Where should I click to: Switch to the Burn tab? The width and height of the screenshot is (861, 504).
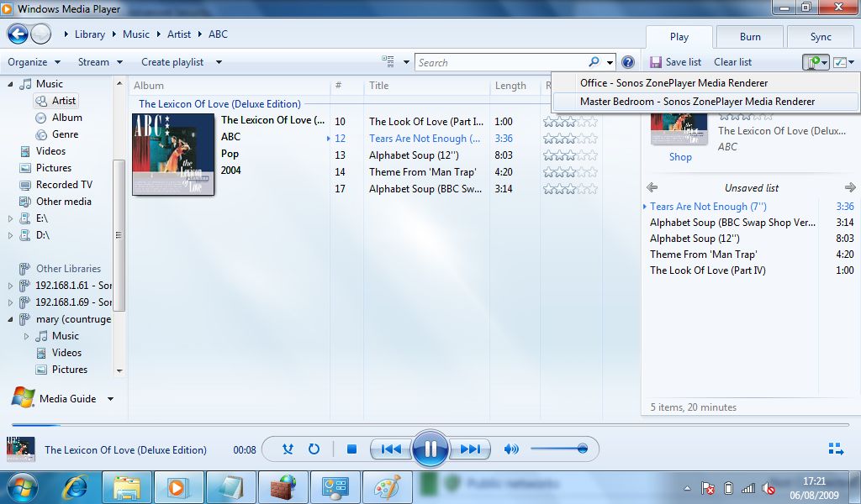tap(750, 37)
